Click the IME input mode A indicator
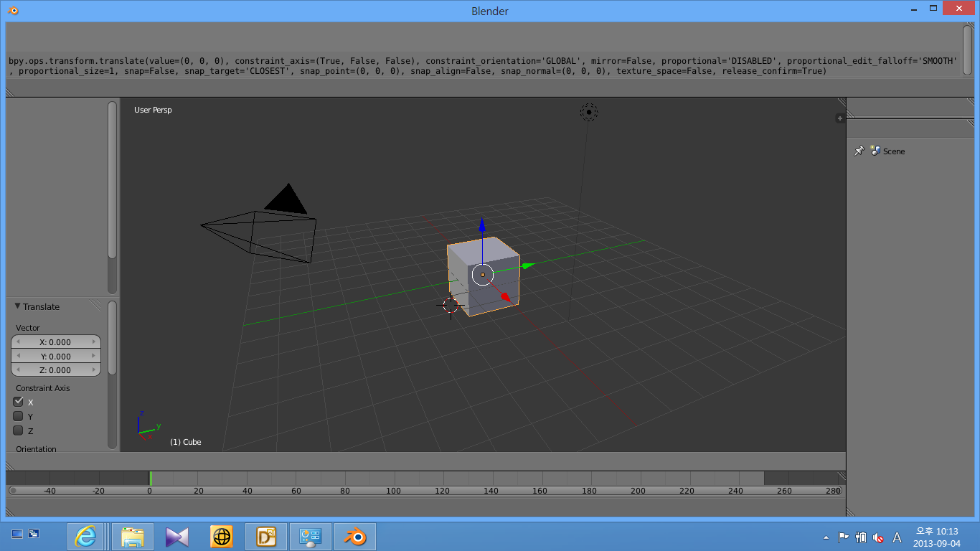This screenshot has height=551, width=980. 897,537
